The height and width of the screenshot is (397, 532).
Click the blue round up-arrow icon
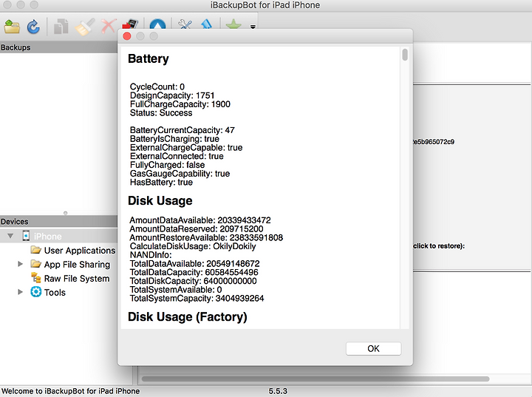click(158, 24)
